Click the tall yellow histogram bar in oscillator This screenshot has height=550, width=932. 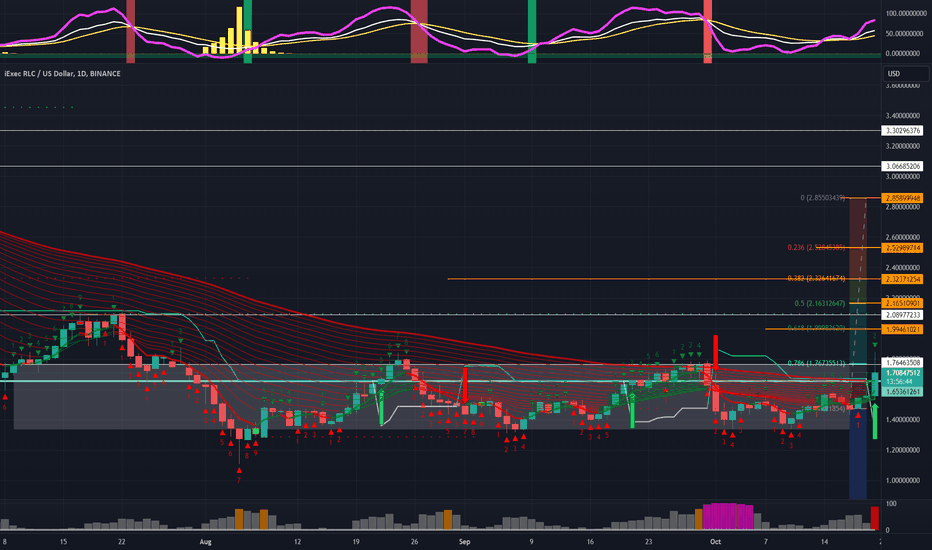coord(239,30)
